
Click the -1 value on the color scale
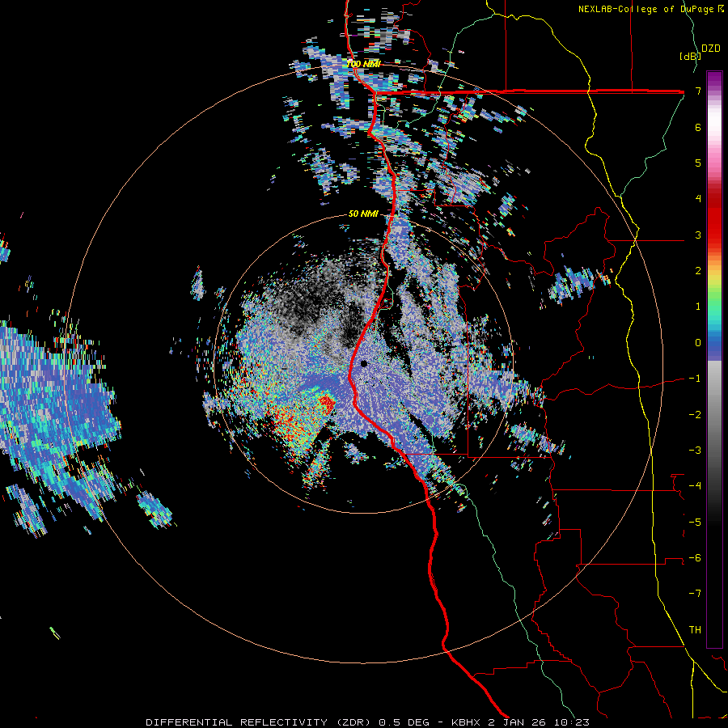pos(695,379)
